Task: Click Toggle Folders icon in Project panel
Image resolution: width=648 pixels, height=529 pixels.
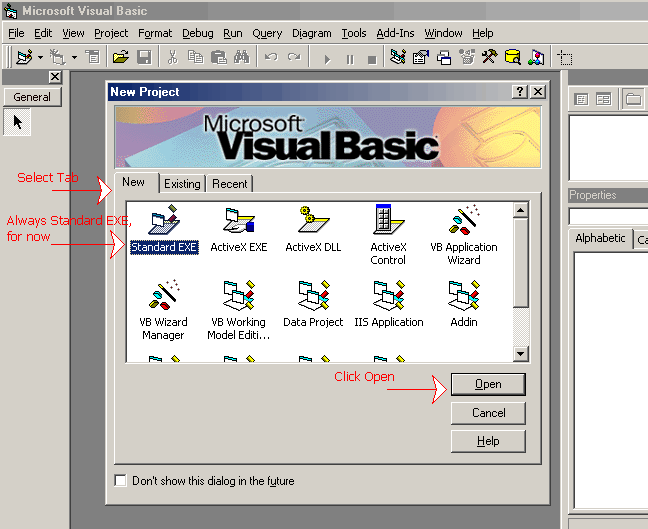Action: [633, 99]
